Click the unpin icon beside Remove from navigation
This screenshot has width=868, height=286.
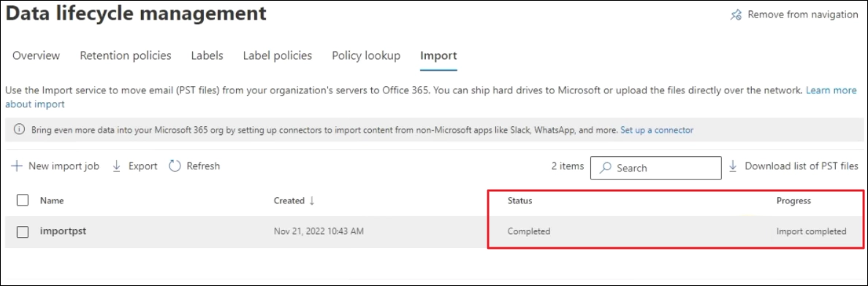[x=736, y=15]
